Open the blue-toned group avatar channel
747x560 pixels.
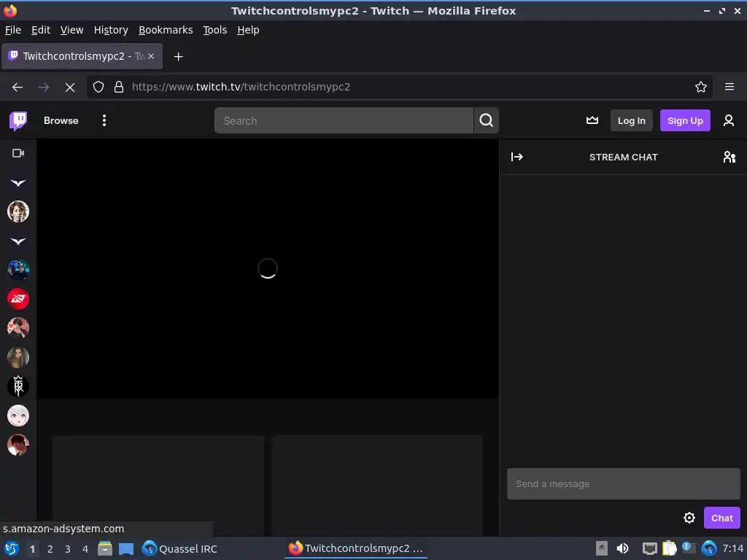18,270
